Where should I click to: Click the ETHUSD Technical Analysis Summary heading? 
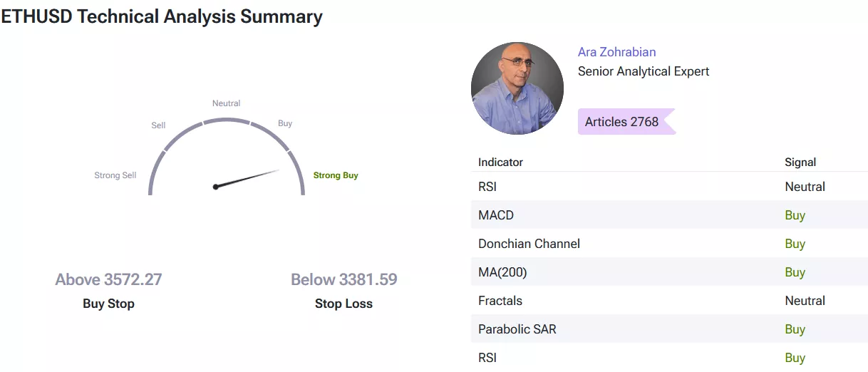162,17
